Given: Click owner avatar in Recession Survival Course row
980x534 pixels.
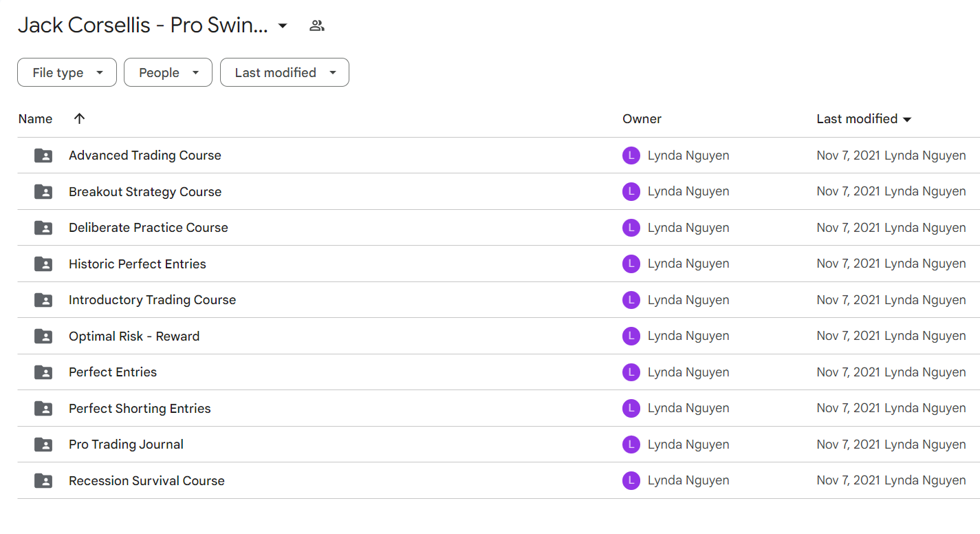Looking at the screenshot, I should point(631,480).
